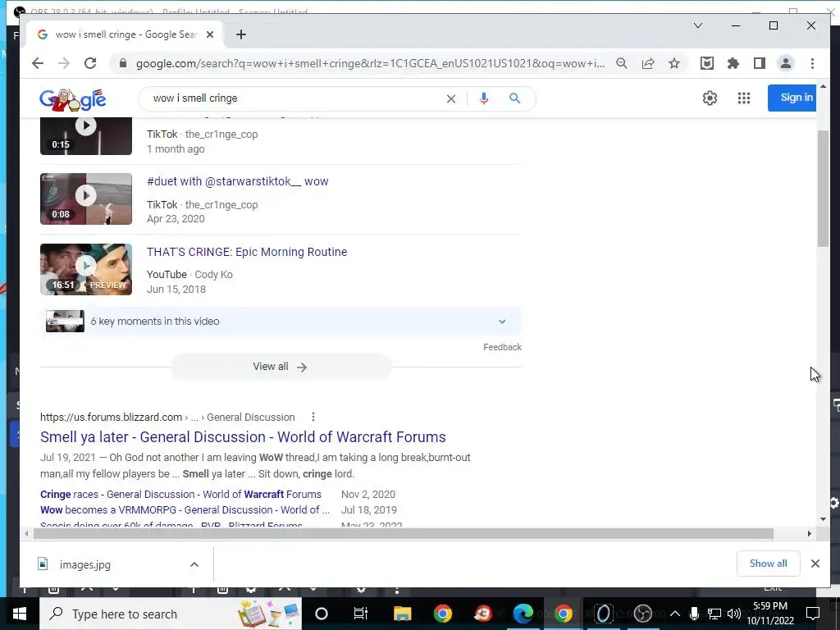
Task: Bookmark this page with the star icon
Action: tap(674, 63)
